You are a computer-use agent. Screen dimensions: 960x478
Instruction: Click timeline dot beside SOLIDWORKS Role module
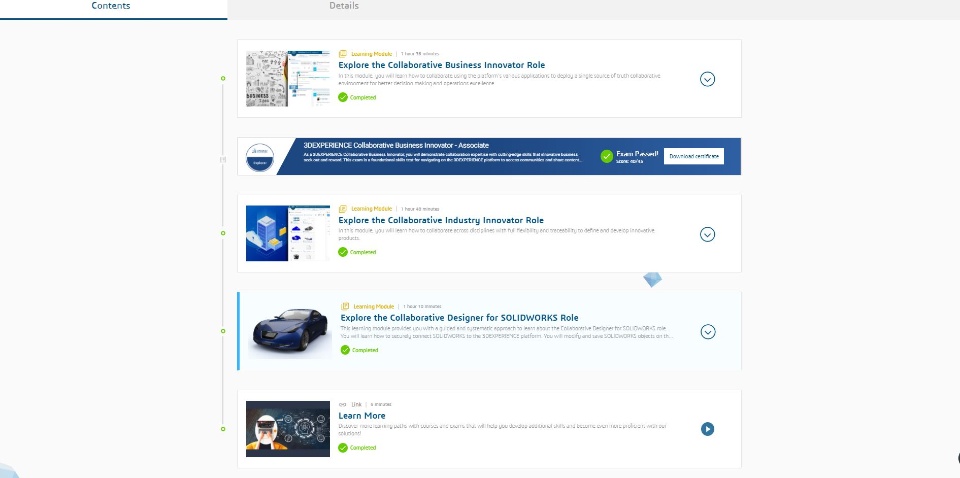coord(223,331)
